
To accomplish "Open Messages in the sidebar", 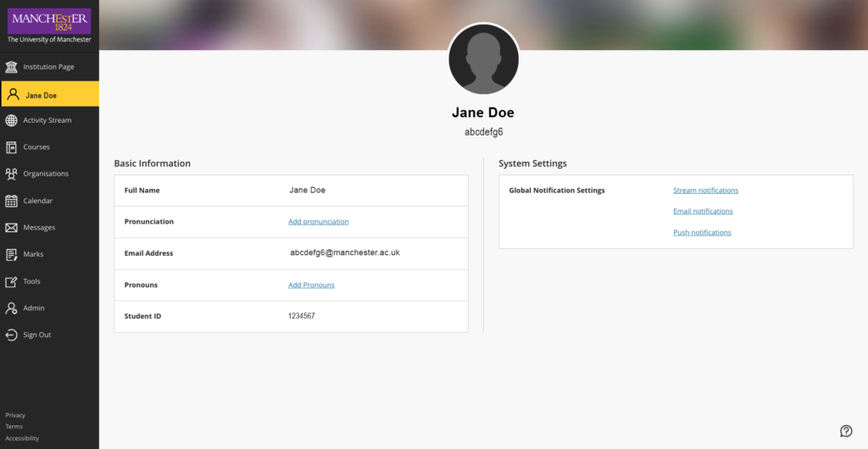I will coord(49,227).
